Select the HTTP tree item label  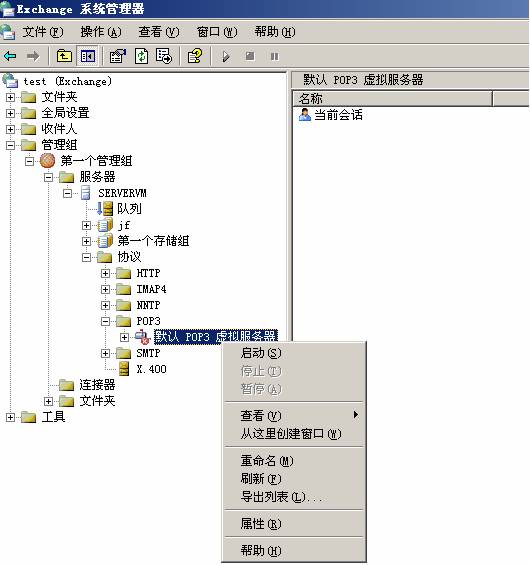(x=148, y=273)
